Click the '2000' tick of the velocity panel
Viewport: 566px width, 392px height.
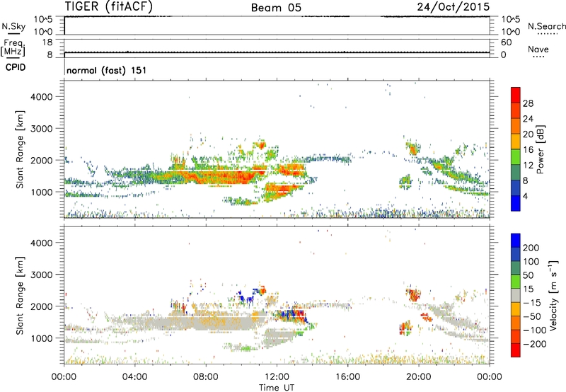click(x=42, y=306)
